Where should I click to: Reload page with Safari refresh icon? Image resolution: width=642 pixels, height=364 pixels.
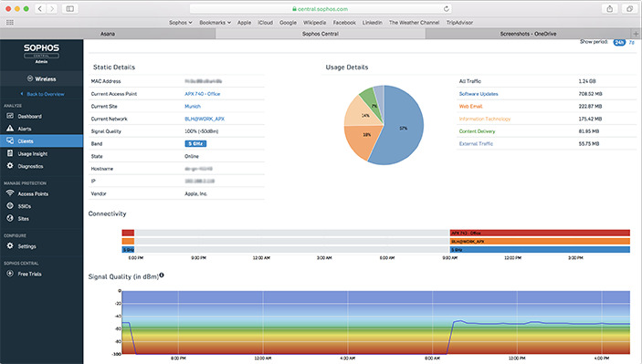pos(447,8)
